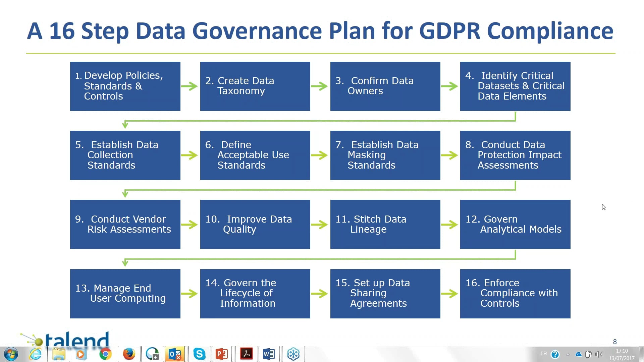
Task: Open the taskbar app with plus badge
Action: tap(153, 354)
